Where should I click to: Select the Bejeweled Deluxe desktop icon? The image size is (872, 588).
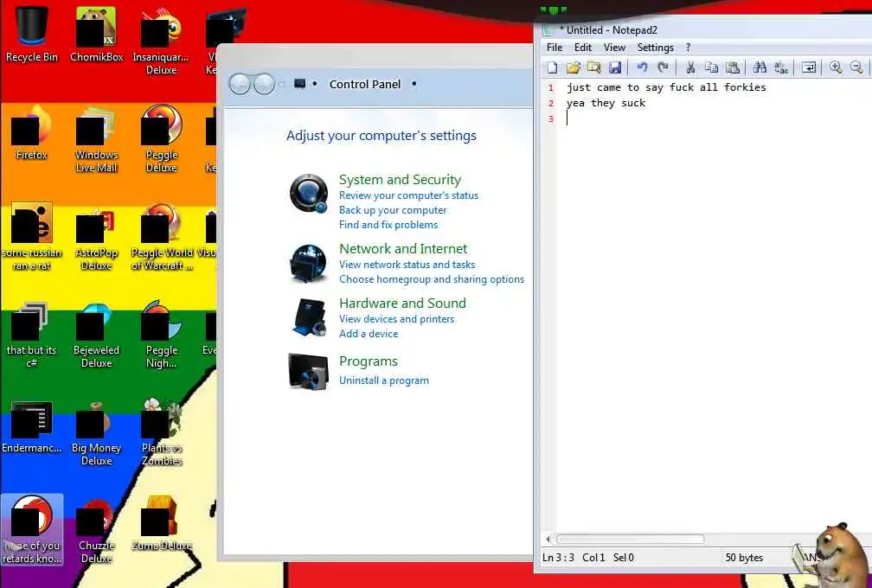[96, 336]
